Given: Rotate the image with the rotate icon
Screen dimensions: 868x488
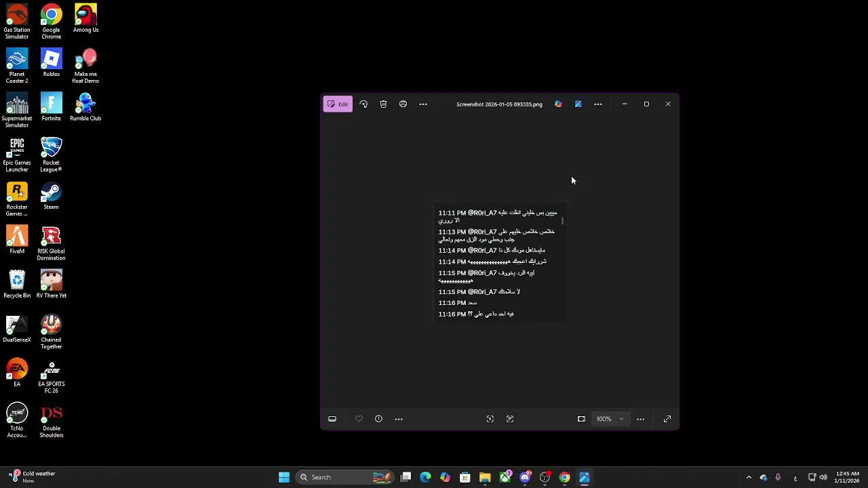Looking at the screenshot, I should pos(363,104).
